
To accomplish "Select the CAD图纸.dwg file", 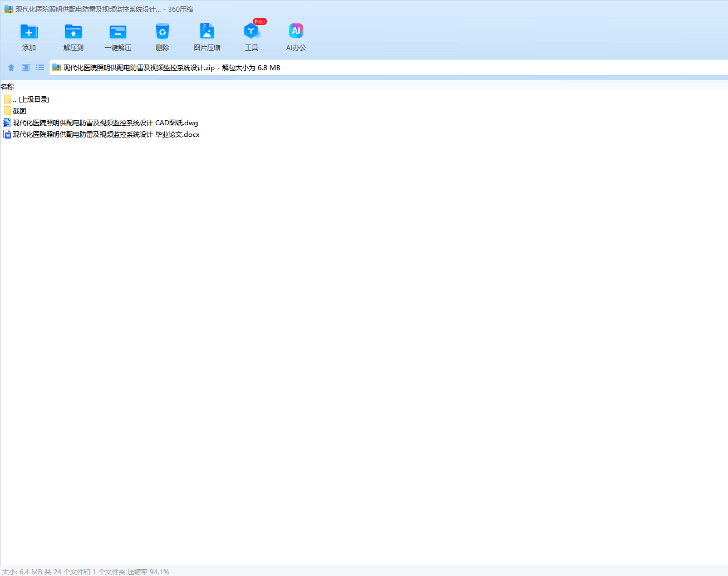I will 105,123.
